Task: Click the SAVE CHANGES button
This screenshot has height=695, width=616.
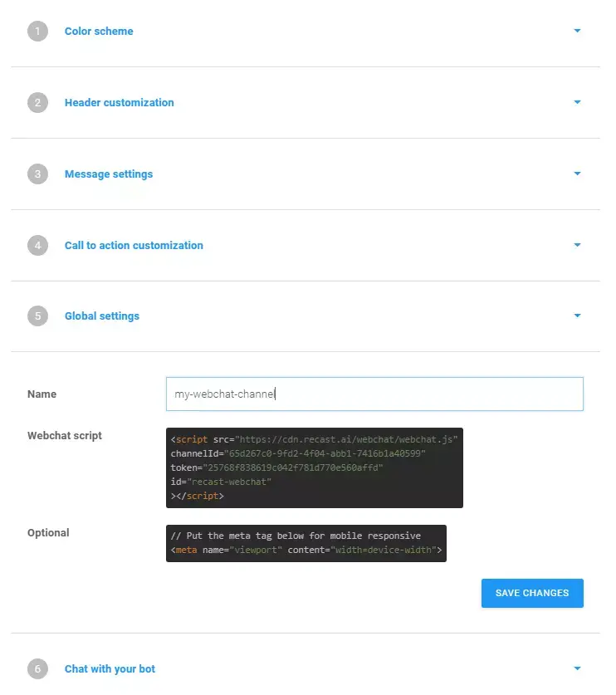Action: [532, 593]
